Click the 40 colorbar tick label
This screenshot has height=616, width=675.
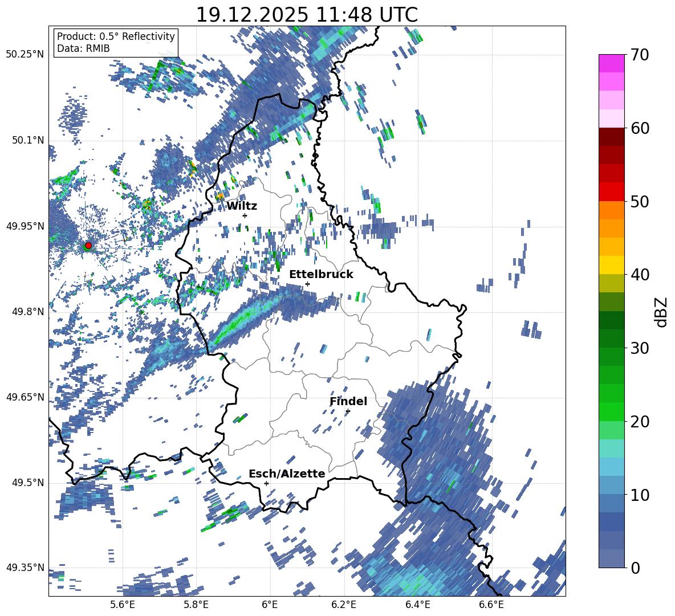click(x=640, y=275)
